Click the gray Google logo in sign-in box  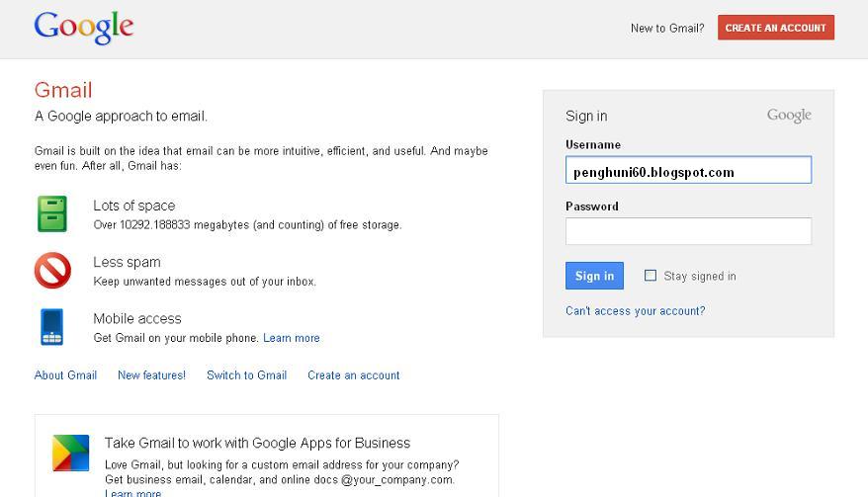pos(789,116)
